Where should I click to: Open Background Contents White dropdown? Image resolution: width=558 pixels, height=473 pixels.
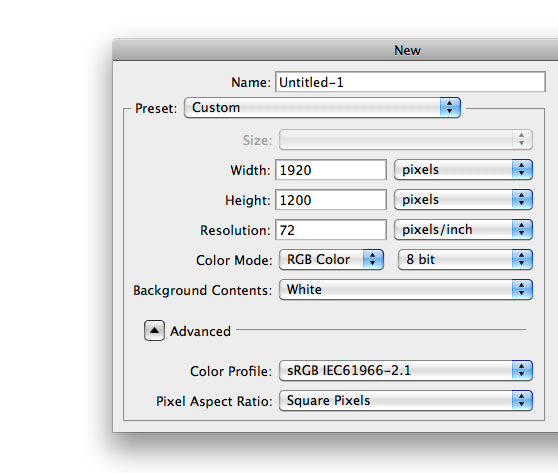point(406,289)
